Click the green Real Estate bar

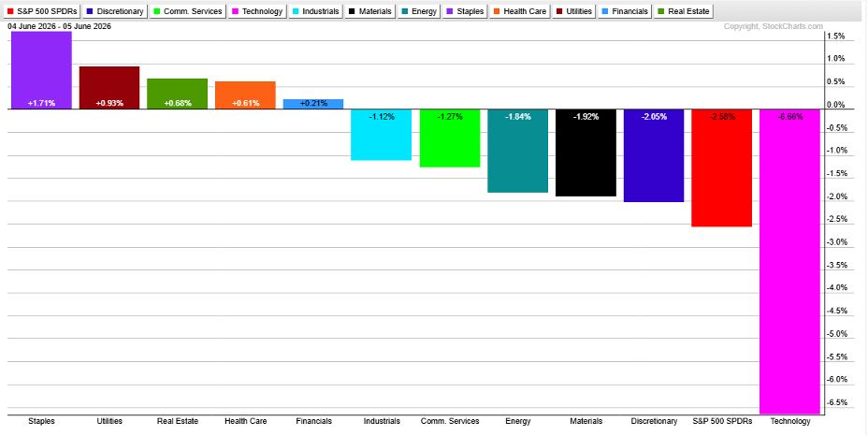click(x=177, y=94)
